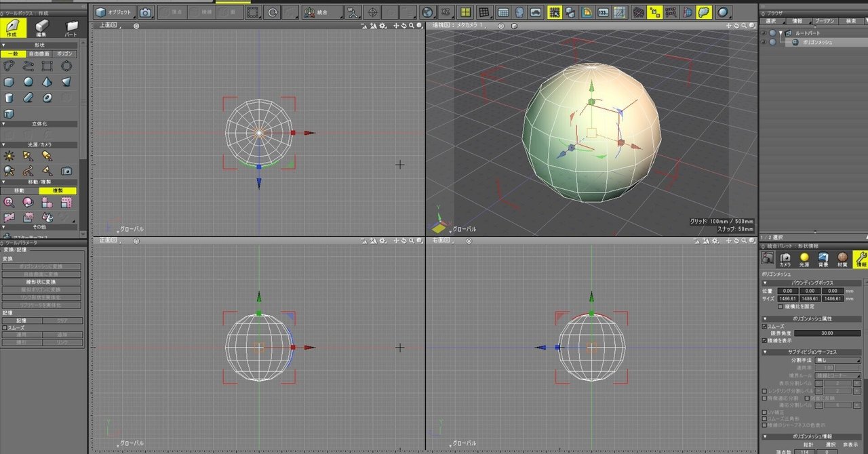Switch to the 編集 tab in toolbox

pos(41,26)
